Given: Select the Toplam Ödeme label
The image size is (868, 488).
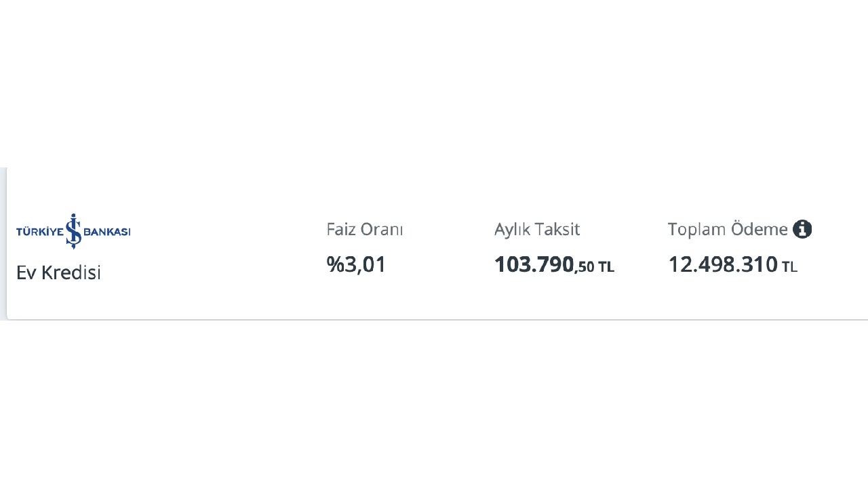Looking at the screenshot, I should tap(727, 229).
